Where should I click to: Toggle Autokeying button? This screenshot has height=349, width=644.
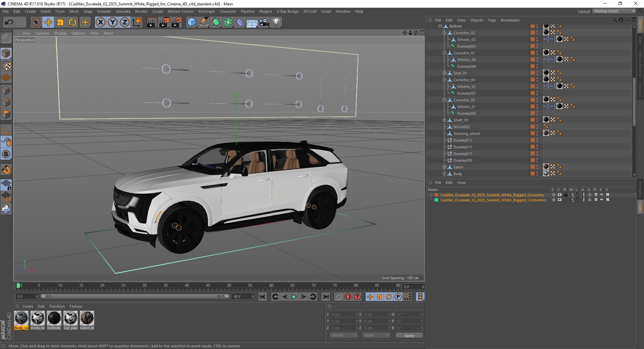[348, 297]
